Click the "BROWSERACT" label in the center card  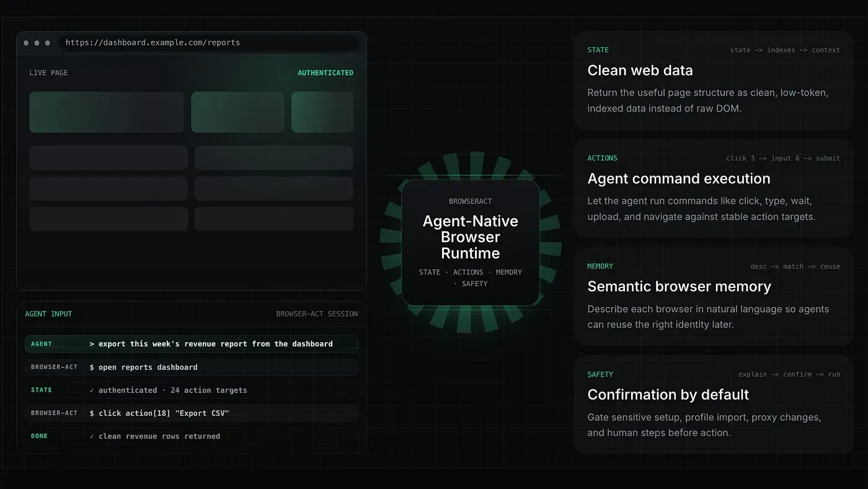471,202
